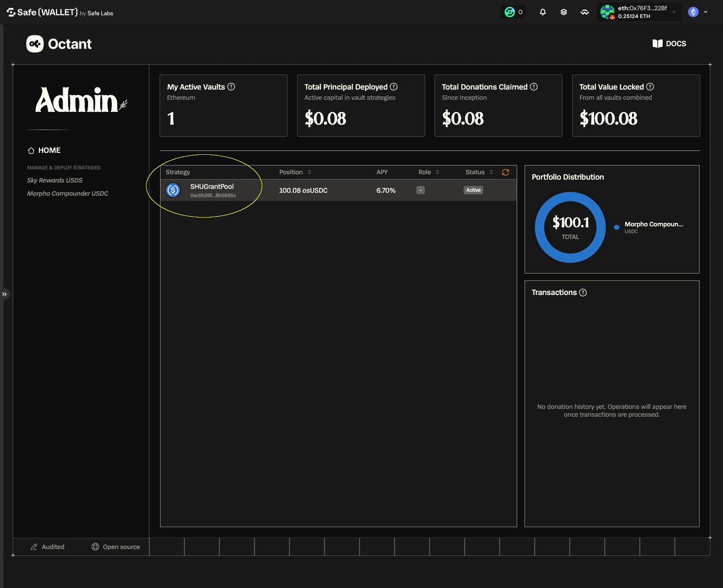Click the Open source globe icon
The image size is (723, 588).
(95, 547)
